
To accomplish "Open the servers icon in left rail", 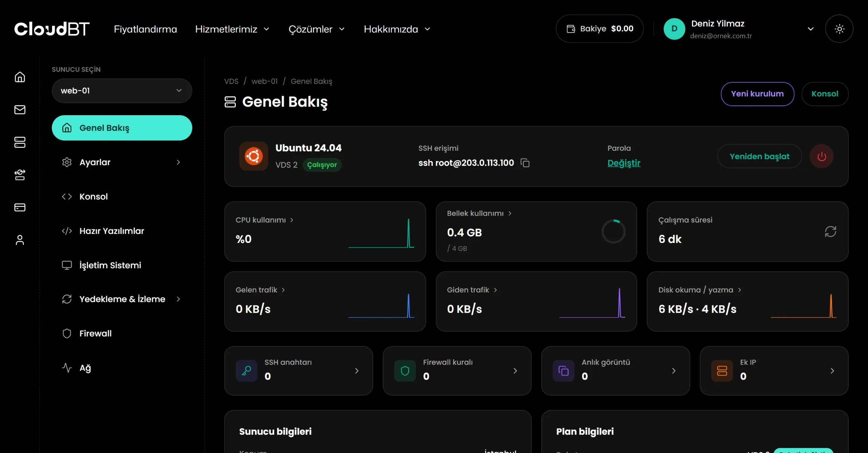I will point(20,142).
